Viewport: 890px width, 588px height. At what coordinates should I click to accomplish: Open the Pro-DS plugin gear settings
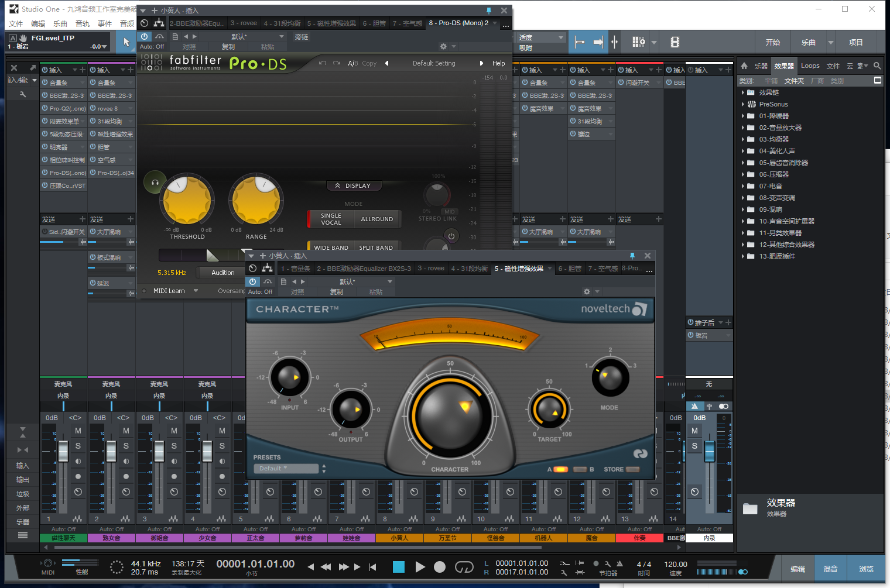443,47
